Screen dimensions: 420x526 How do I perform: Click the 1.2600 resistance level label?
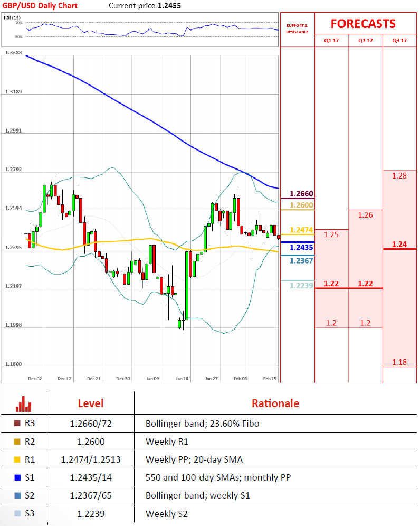point(301,205)
